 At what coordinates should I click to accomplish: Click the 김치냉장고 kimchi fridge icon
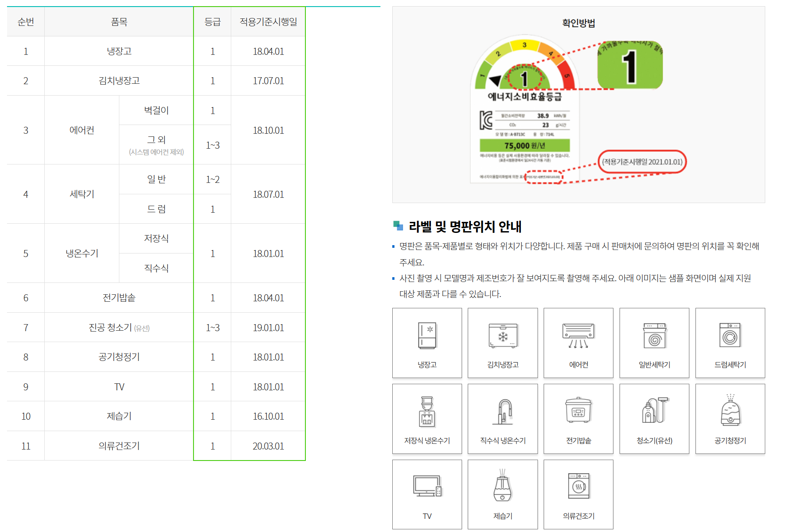point(503,342)
